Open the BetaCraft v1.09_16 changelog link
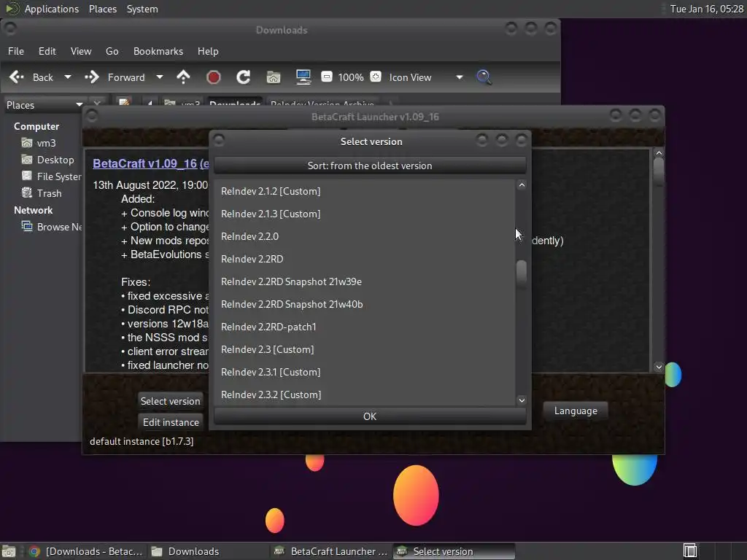The height and width of the screenshot is (560, 747). click(x=150, y=164)
